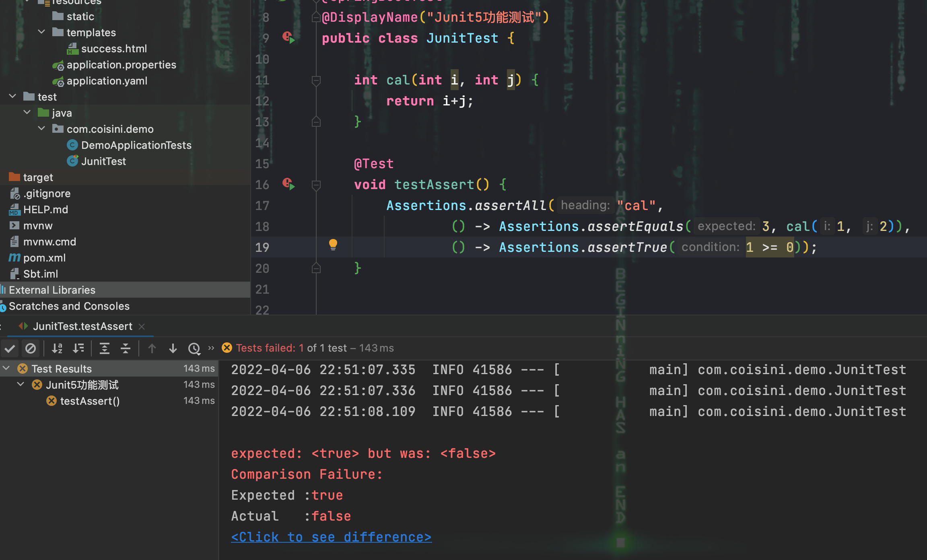927x560 pixels.
Task: Open success.html file
Action: [x=114, y=49]
